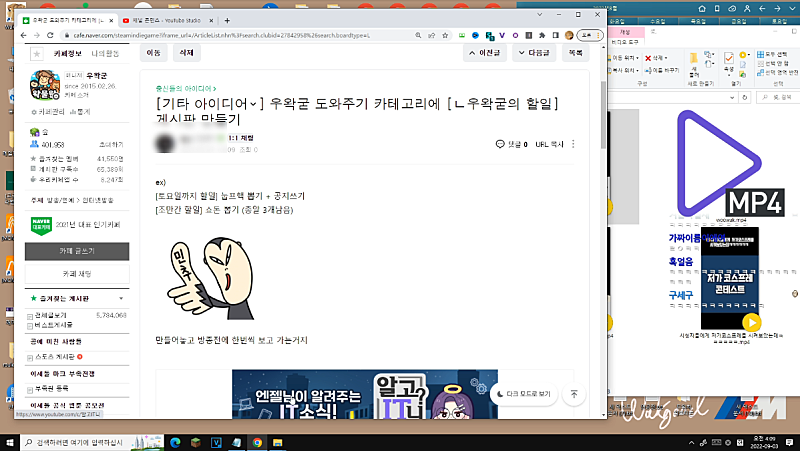Click the 카페 글쓰기 button

77,251
